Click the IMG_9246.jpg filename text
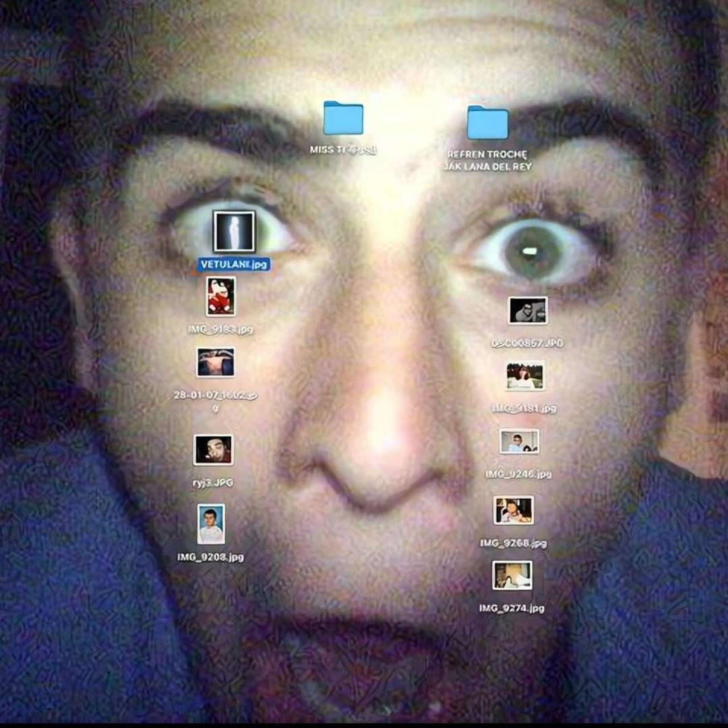This screenshot has width=728, height=728. click(x=518, y=474)
